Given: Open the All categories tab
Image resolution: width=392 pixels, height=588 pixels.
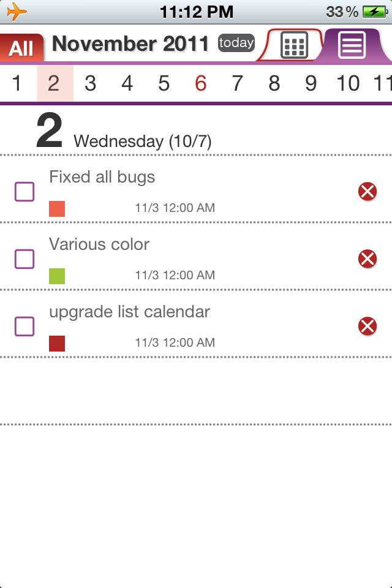Looking at the screenshot, I should coord(21,48).
